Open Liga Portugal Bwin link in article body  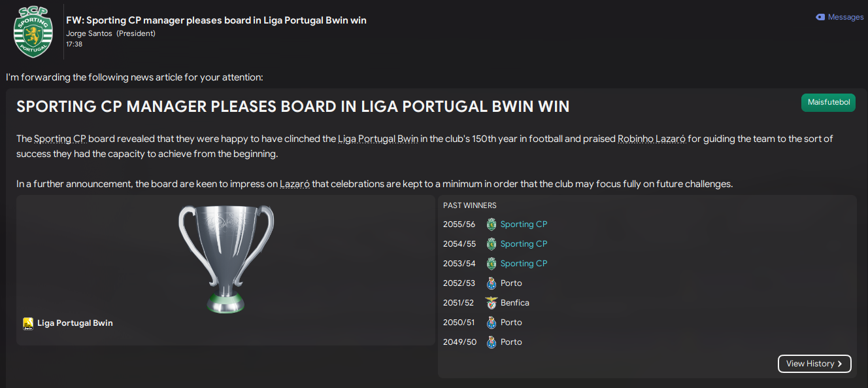pos(378,139)
